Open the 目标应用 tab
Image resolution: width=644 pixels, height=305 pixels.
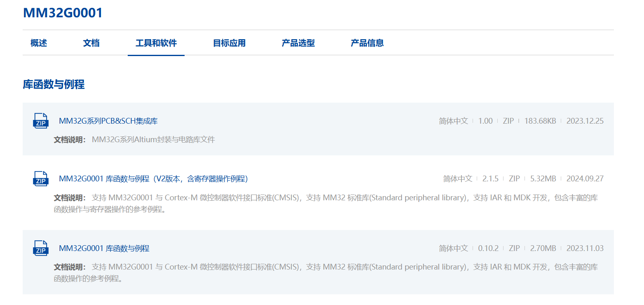tap(229, 43)
